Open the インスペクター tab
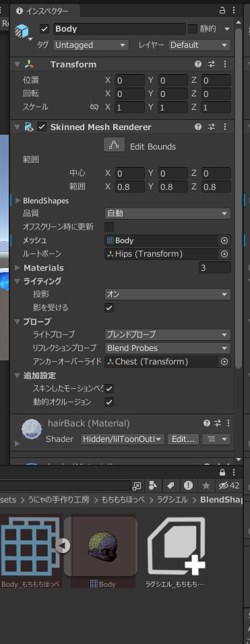This screenshot has width=250, height=644. [42, 11]
